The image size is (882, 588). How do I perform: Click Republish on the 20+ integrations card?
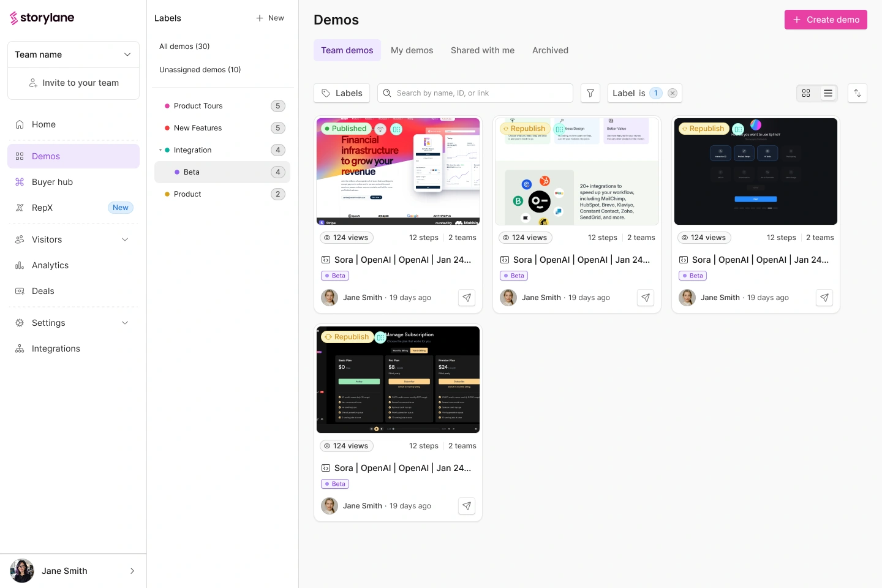pos(524,129)
